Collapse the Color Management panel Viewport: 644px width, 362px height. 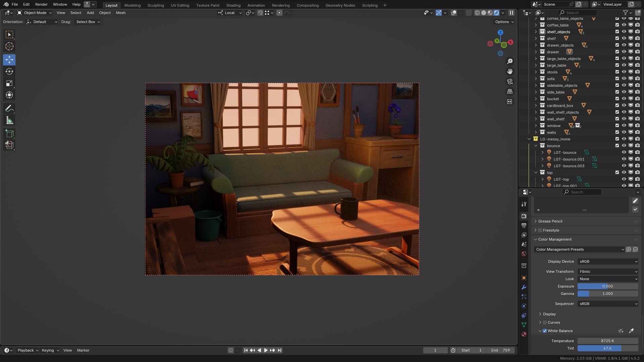pos(555,239)
